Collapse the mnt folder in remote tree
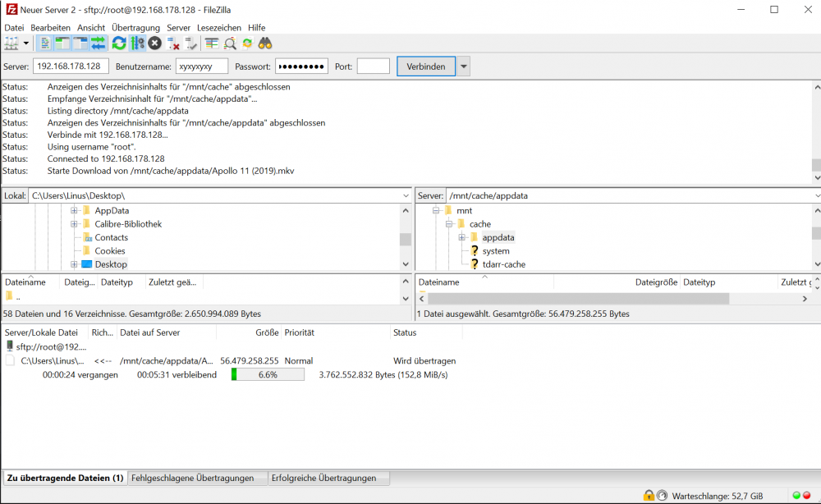 (436, 210)
